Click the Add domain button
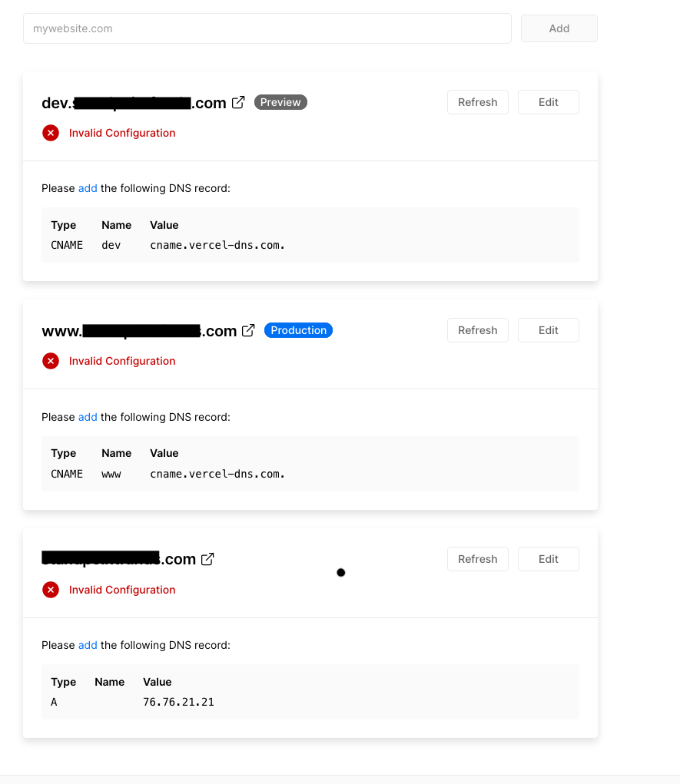 coord(559,28)
